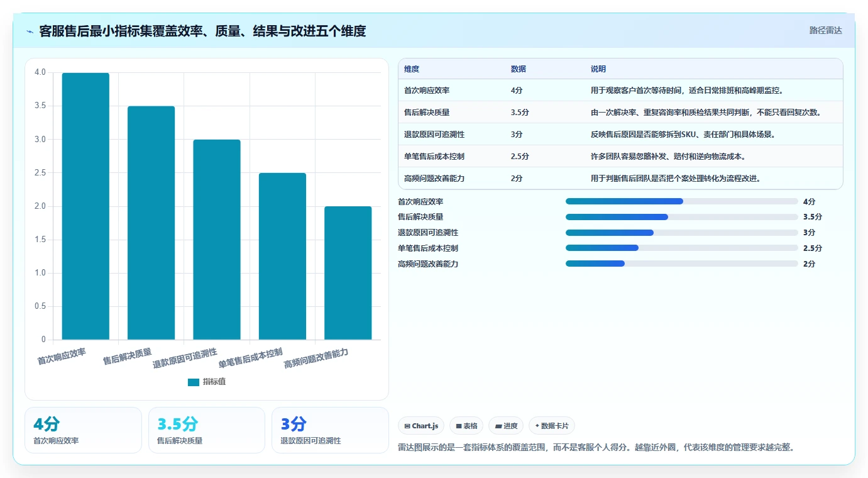Toggle the 指标值 legend color box
The image size is (868, 478).
[194, 382]
